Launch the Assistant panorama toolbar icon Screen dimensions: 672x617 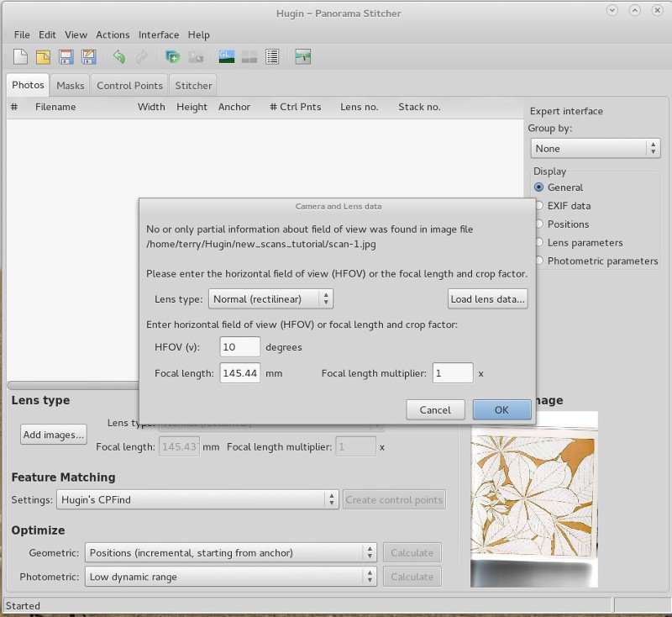pyautogui.click(x=302, y=56)
